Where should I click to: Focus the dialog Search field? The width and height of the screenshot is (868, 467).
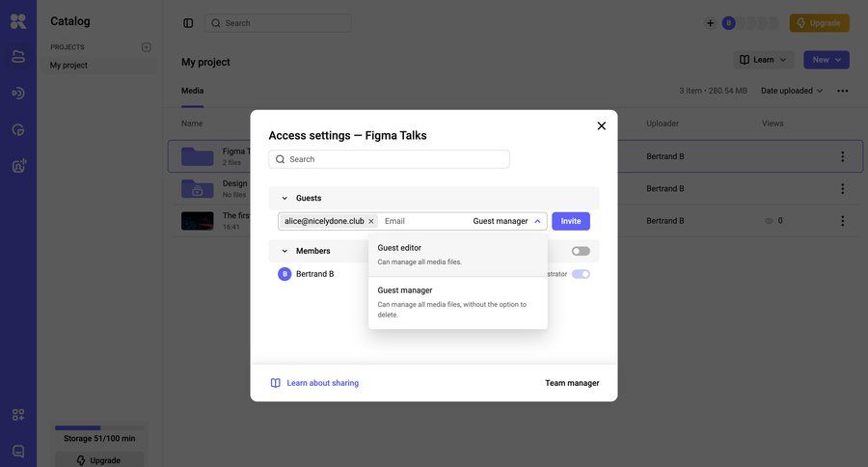389,159
